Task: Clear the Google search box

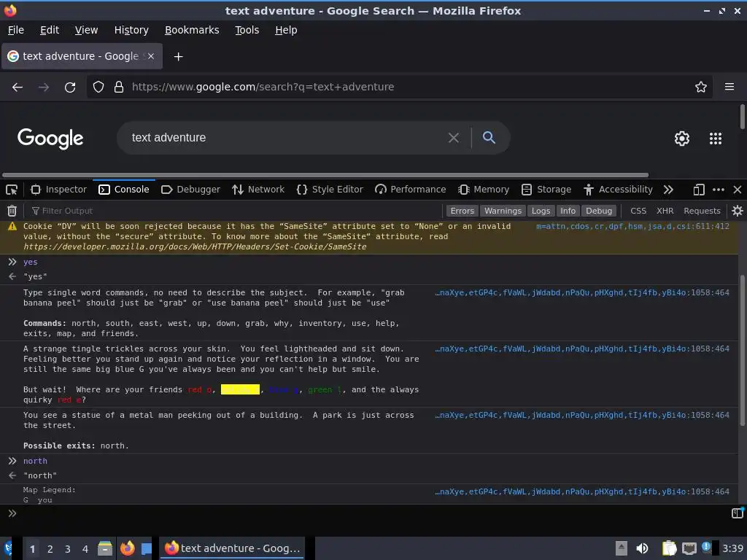Action: [x=454, y=138]
